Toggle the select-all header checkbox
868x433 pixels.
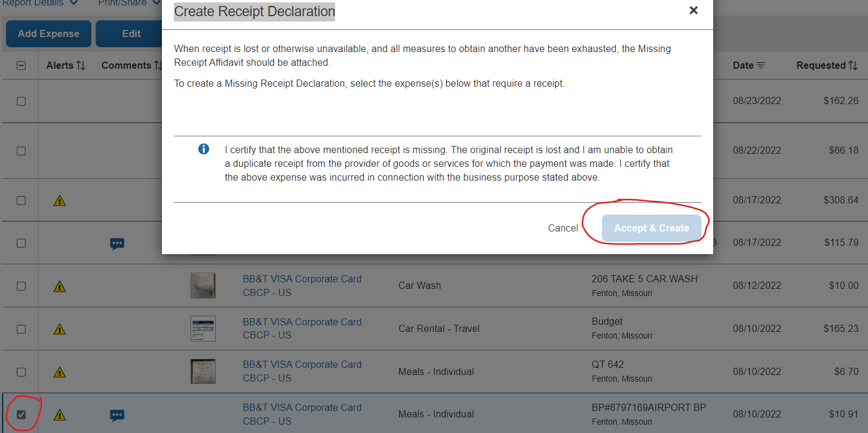pos(21,66)
